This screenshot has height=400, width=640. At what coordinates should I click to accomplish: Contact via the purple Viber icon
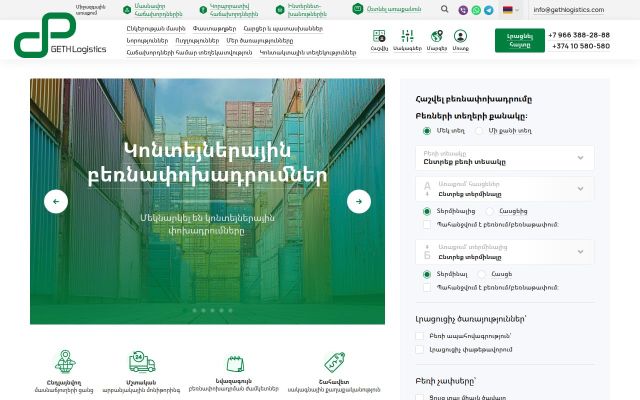[463, 10]
